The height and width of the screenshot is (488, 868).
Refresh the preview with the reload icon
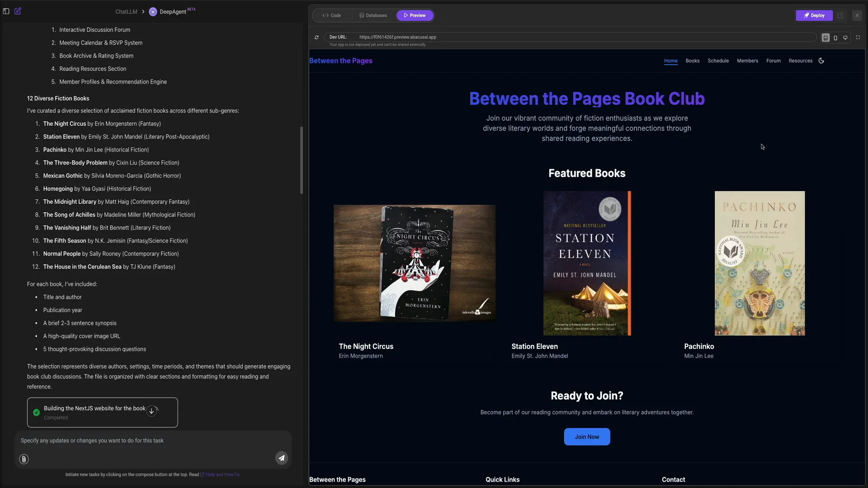316,37
